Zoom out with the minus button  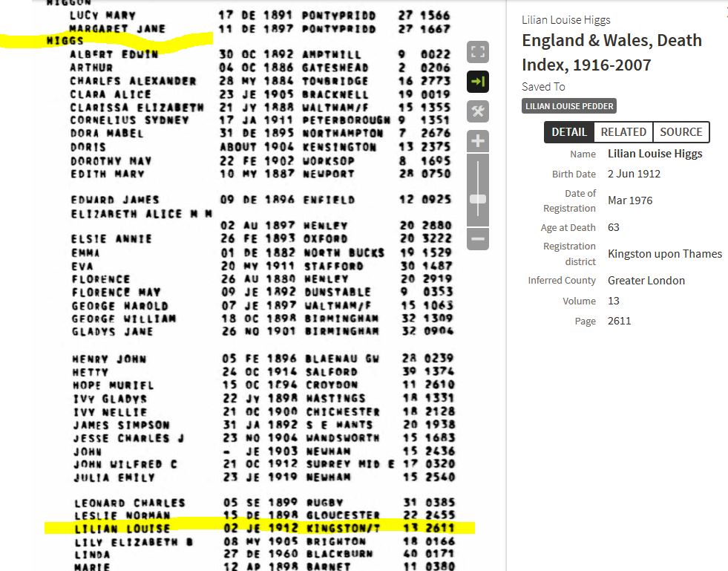(478, 239)
